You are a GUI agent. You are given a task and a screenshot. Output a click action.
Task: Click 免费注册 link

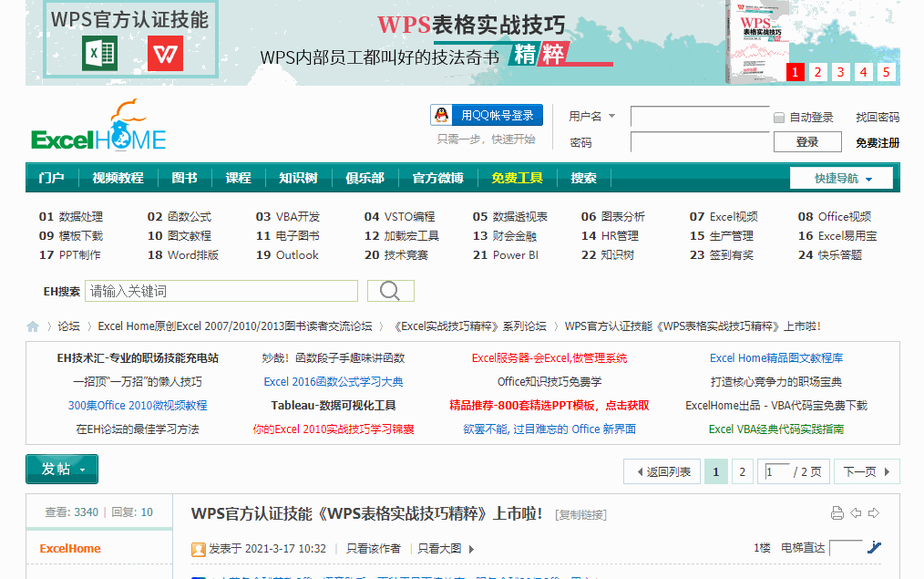click(878, 142)
